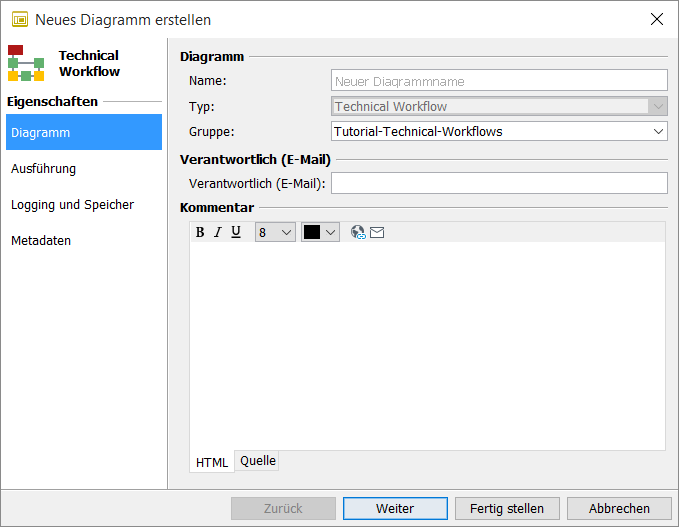Switch to the Quelle tab
Image resolution: width=679 pixels, height=527 pixels.
click(x=258, y=461)
